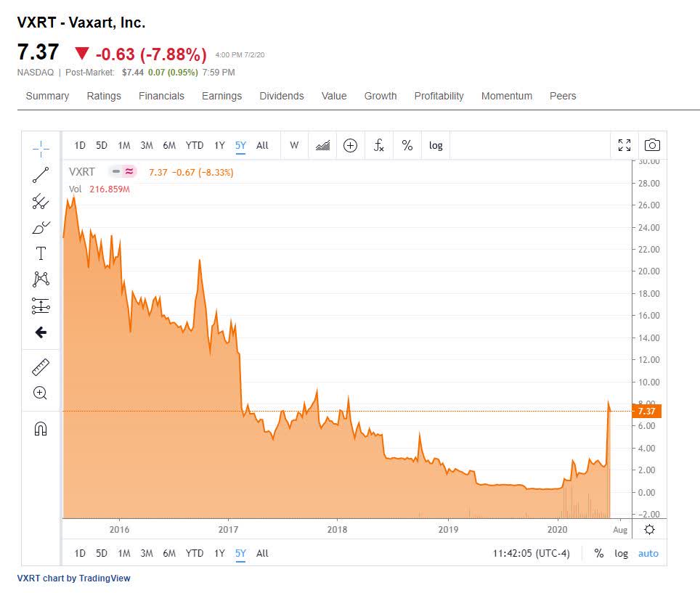The image size is (700, 593).
Task: Choose YTD range in bottom bar
Action: click(x=195, y=553)
